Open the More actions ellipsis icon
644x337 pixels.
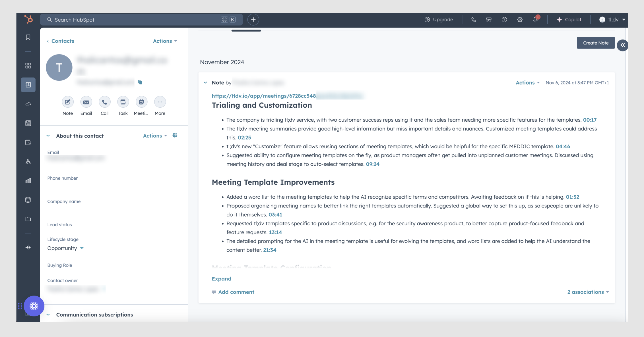coord(160,102)
